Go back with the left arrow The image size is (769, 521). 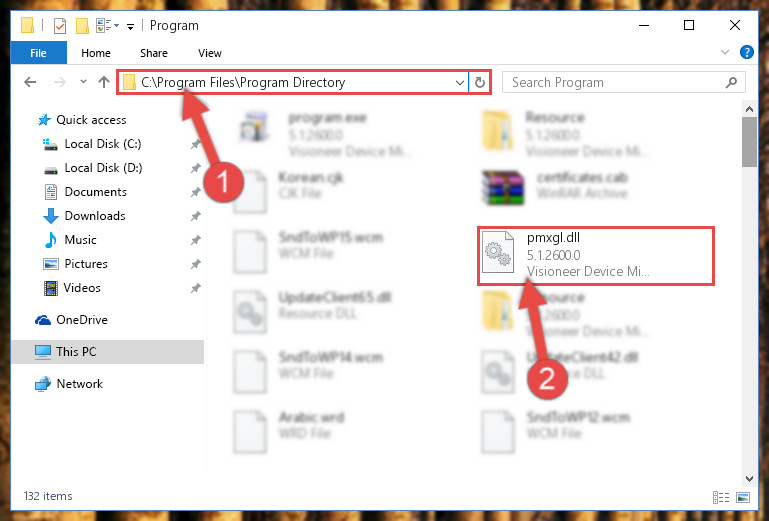(x=30, y=82)
